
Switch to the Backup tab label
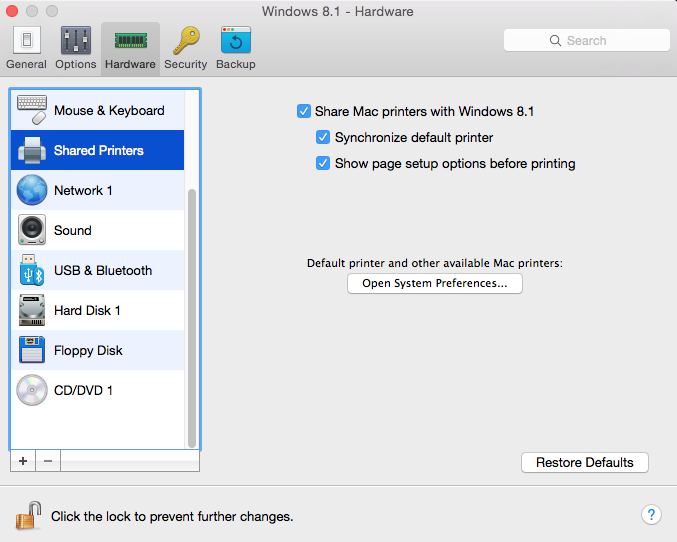point(236,64)
